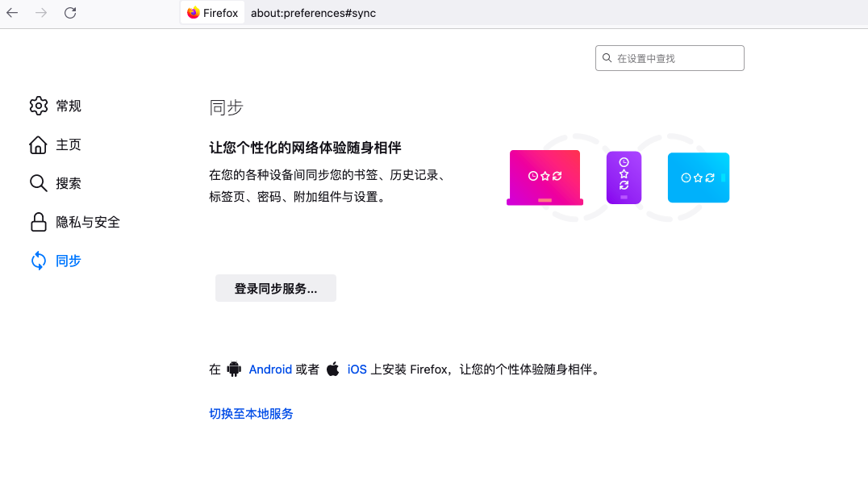Open the Android download link
The width and height of the screenshot is (868, 493).
[x=270, y=370]
